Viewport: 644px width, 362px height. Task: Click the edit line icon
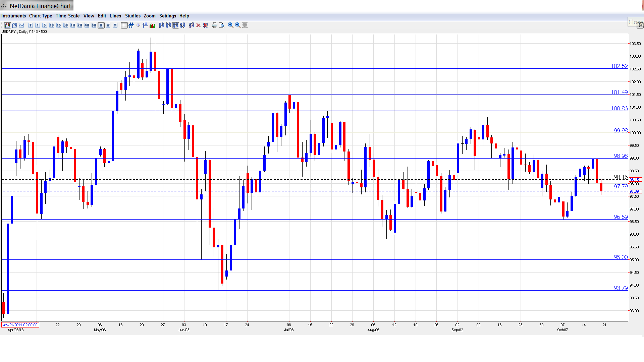[192, 25]
